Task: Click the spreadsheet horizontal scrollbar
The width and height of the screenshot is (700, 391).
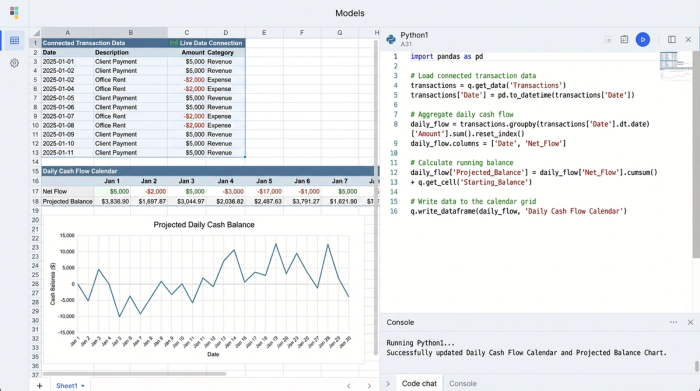Action: point(134,374)
